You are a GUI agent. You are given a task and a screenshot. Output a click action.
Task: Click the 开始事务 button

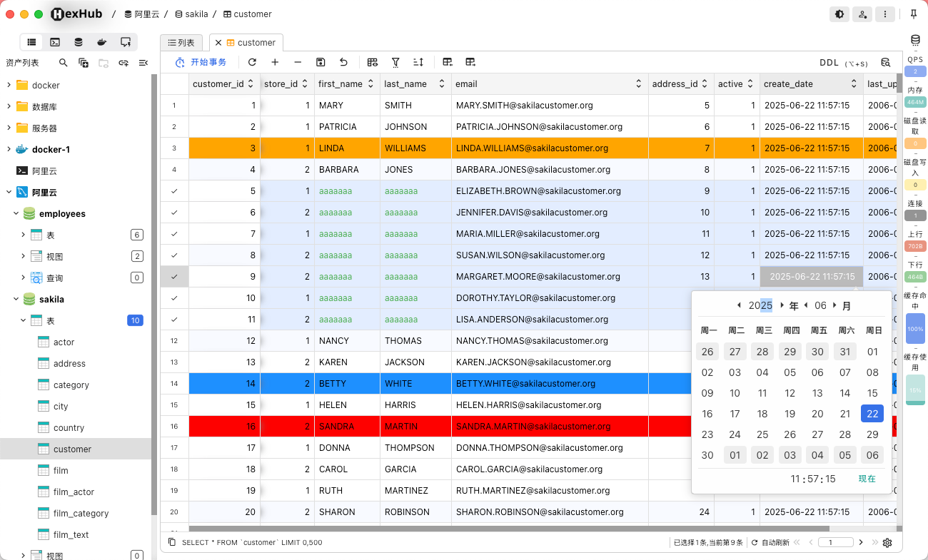point(201,63)
